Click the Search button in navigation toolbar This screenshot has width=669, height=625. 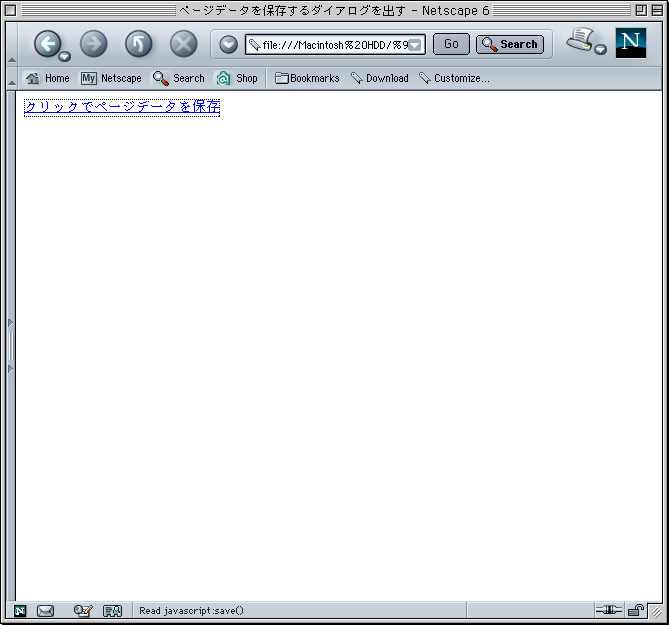(x=510, y=44)
